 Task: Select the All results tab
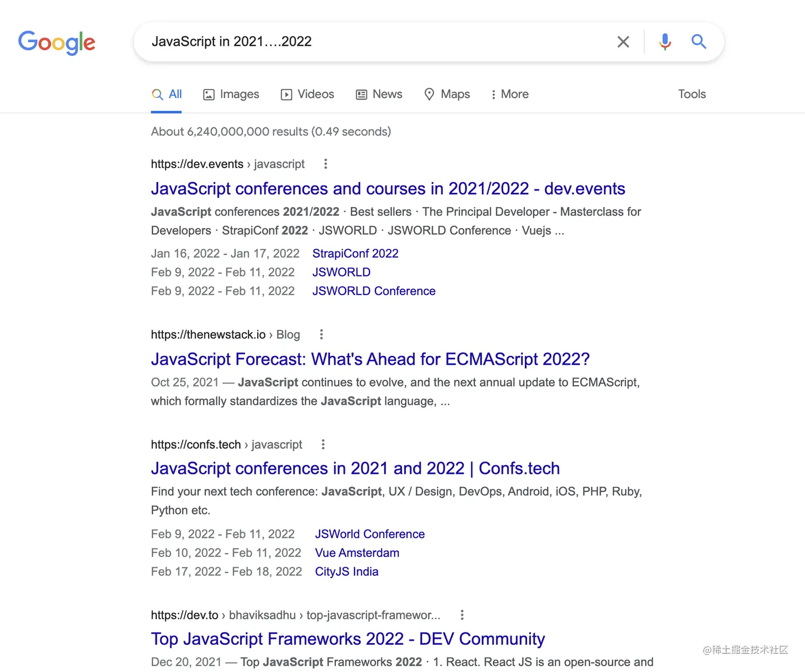[167, 94]
